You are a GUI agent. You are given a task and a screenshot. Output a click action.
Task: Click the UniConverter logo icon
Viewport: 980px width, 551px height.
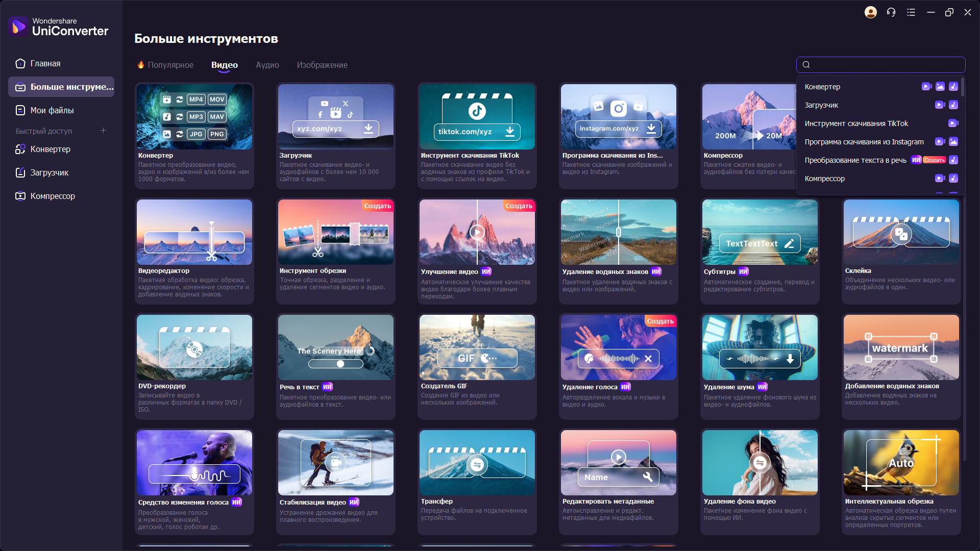19,26
